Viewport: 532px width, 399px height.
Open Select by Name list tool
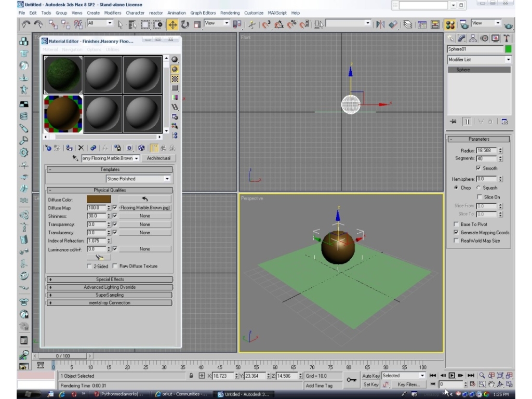click(x=132, y=24)
